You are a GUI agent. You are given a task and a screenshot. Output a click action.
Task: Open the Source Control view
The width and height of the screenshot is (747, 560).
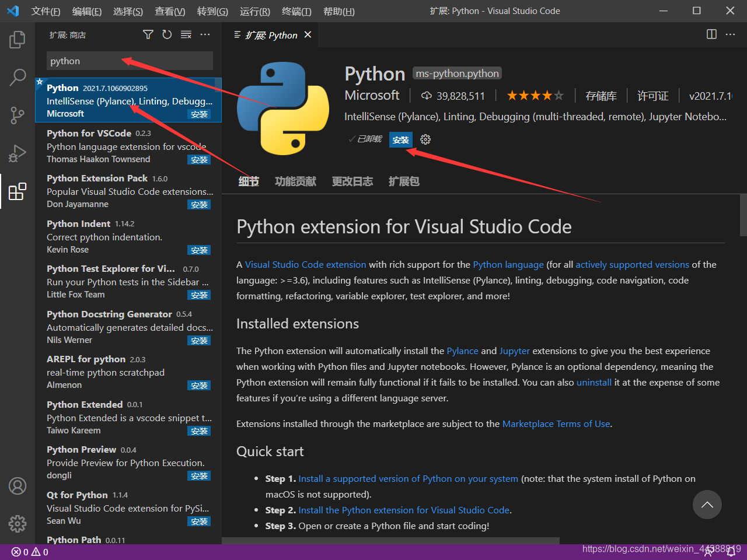[18, 115]
